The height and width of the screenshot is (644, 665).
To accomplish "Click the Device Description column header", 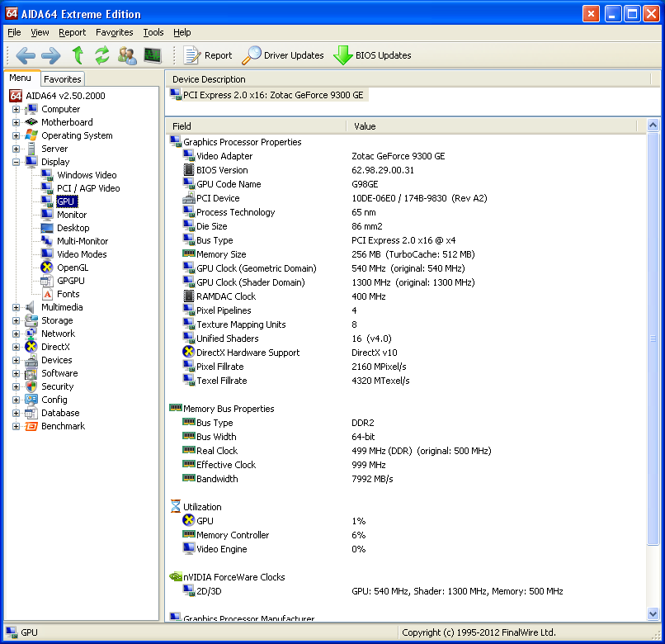I will (x=409, y=79).
